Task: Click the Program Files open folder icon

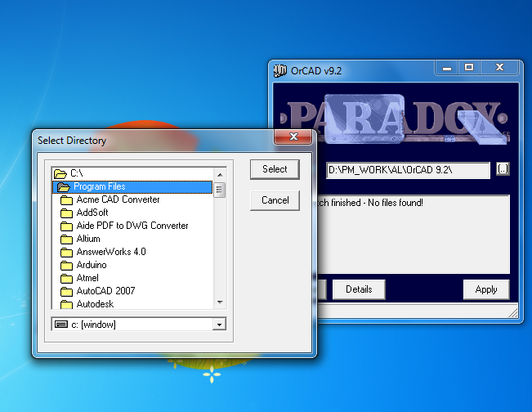Action: [64, 187]
